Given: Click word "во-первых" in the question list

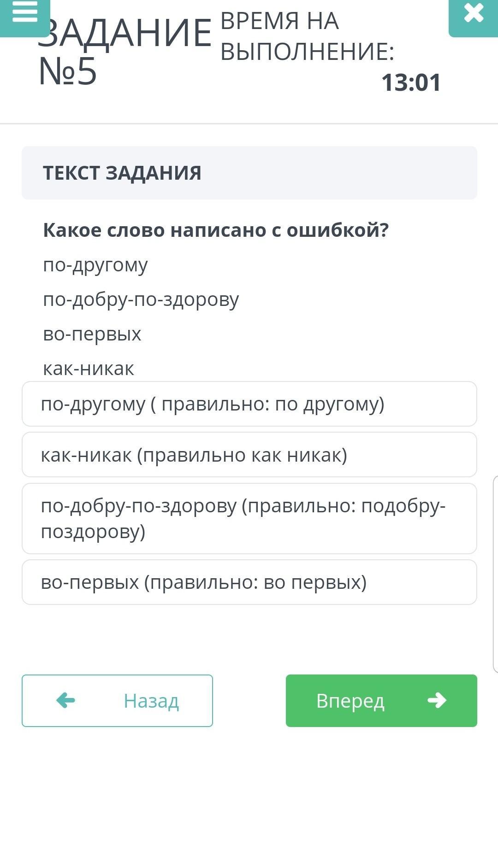Looking at the screenshot, I should point(92,334).
